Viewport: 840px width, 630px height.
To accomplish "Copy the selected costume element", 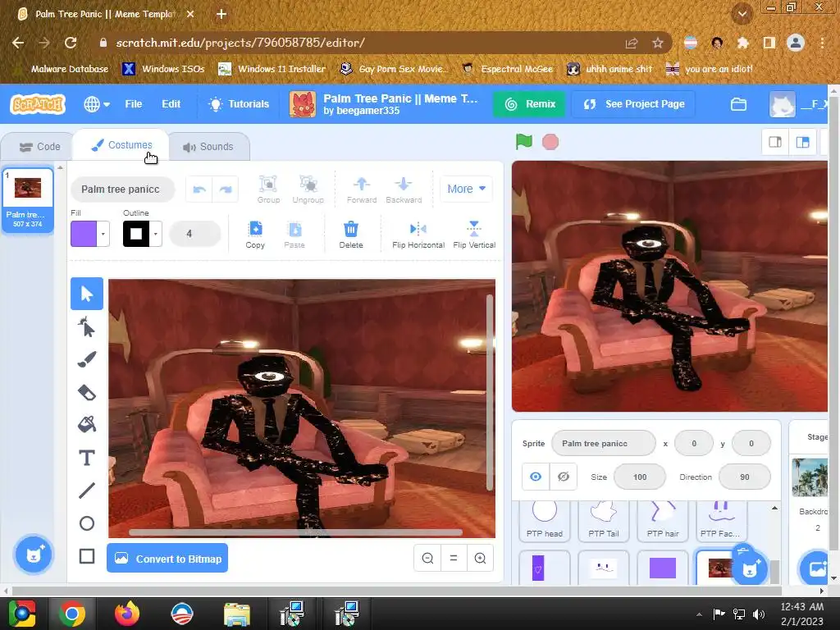I will (x=255, y=235).
